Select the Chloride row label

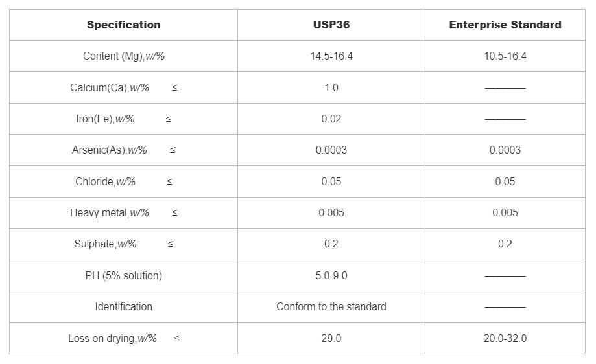click(105, 182)
